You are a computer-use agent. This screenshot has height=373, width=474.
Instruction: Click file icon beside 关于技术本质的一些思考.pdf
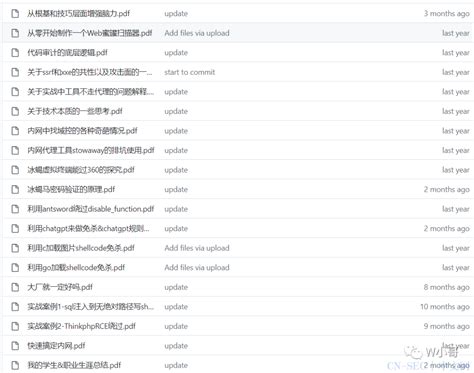tap(15, 111)
